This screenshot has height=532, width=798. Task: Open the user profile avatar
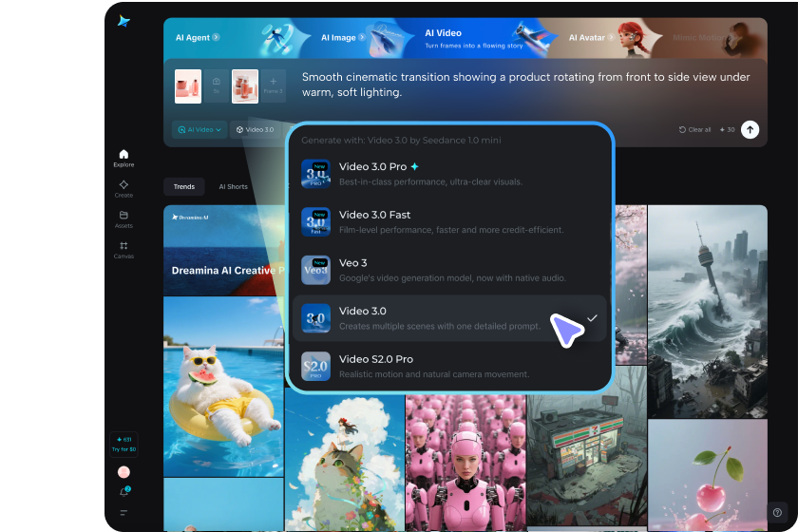coord(123,472)
